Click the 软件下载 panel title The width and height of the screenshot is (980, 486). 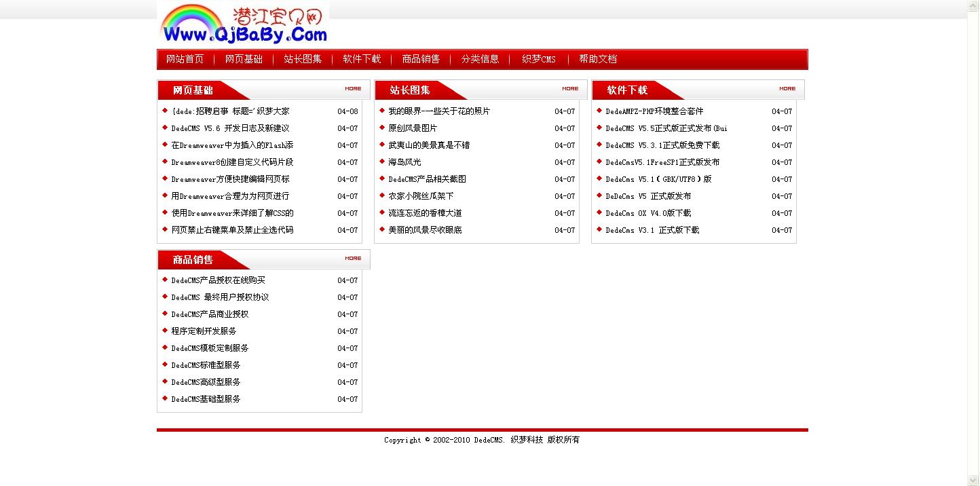tap(627, 90)
